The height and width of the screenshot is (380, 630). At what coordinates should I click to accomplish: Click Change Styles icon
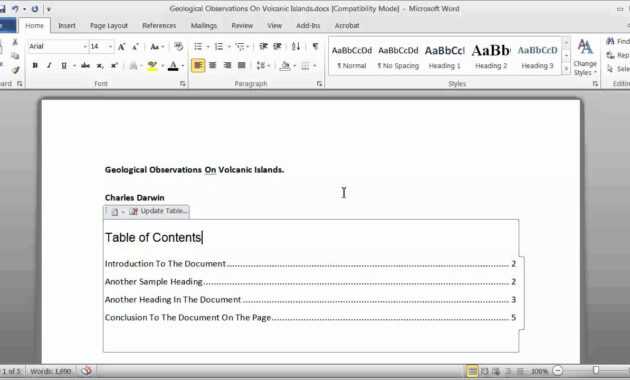585,56
